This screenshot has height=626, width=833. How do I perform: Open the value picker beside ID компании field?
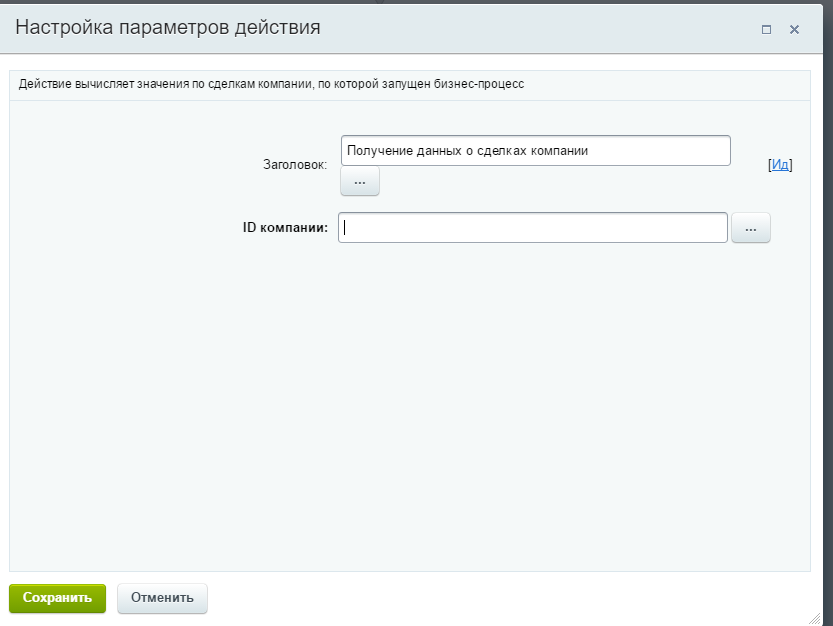[x=750, y=227]
